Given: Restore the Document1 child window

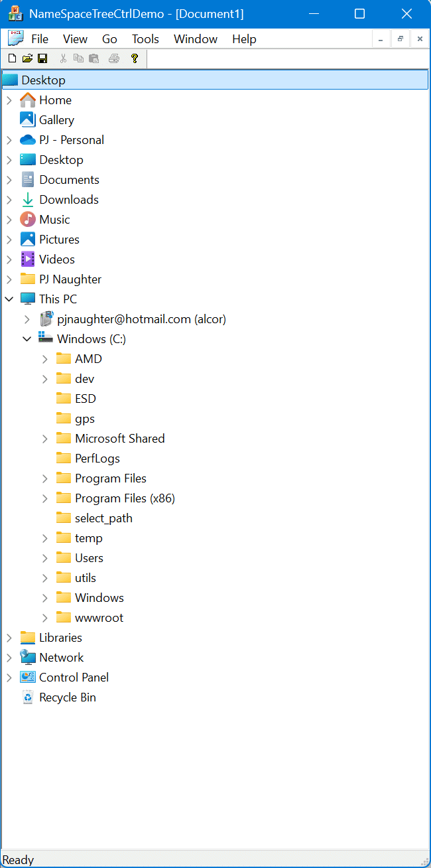Looking at the screenshot, I should (400, 39).
